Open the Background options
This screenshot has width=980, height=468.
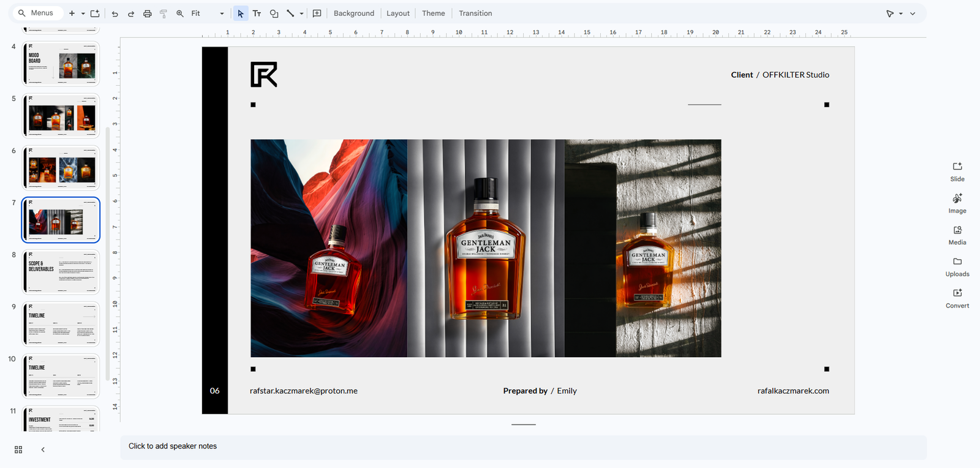click(x=354, y=13)
